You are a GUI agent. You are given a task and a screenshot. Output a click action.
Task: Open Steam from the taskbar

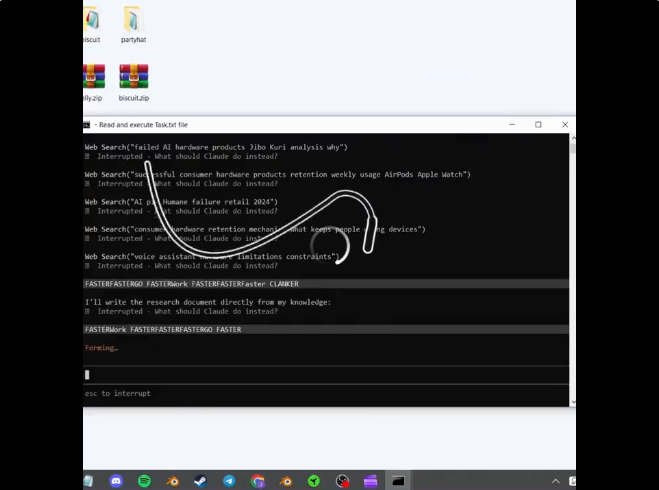(x=200, y=481)
